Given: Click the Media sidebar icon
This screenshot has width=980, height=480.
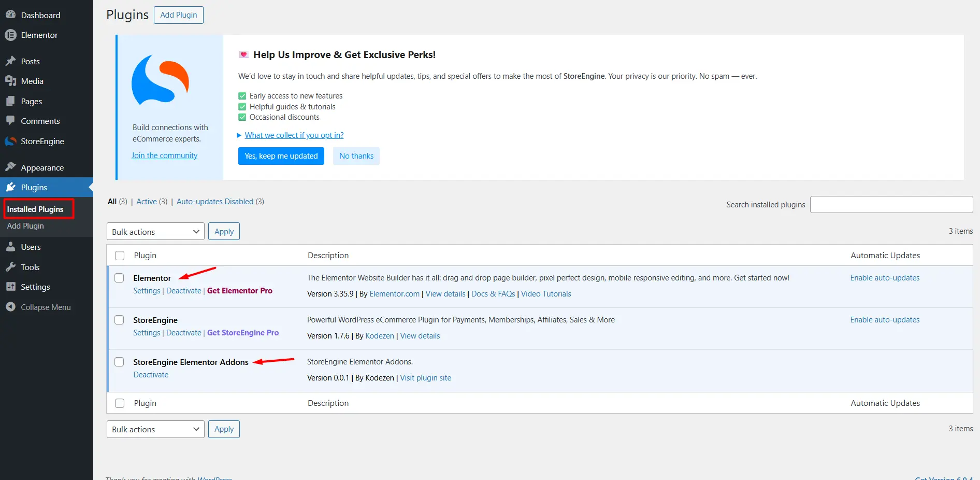Looking at the screenshot, I should (11, 81).
